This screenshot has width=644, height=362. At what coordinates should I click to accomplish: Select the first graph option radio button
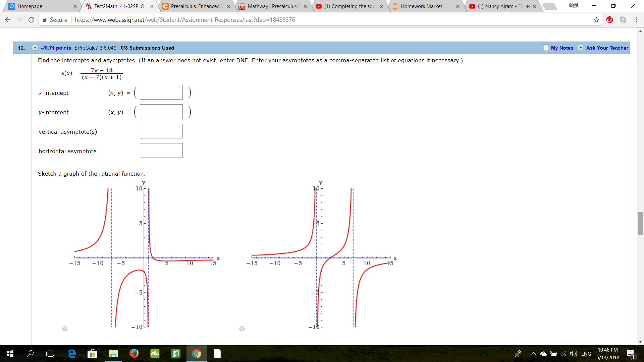click(65, 329)
